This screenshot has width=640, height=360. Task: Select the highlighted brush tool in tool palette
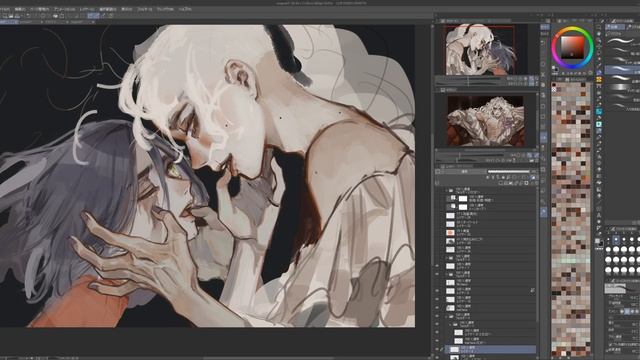pyautogui.click(x=599, y=72)
